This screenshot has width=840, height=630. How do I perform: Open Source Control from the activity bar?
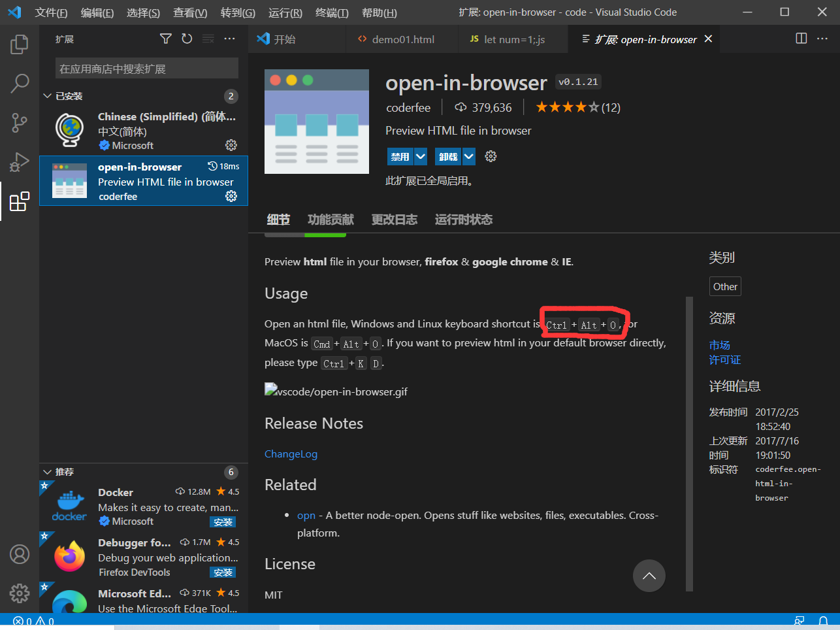click(19, 123)
